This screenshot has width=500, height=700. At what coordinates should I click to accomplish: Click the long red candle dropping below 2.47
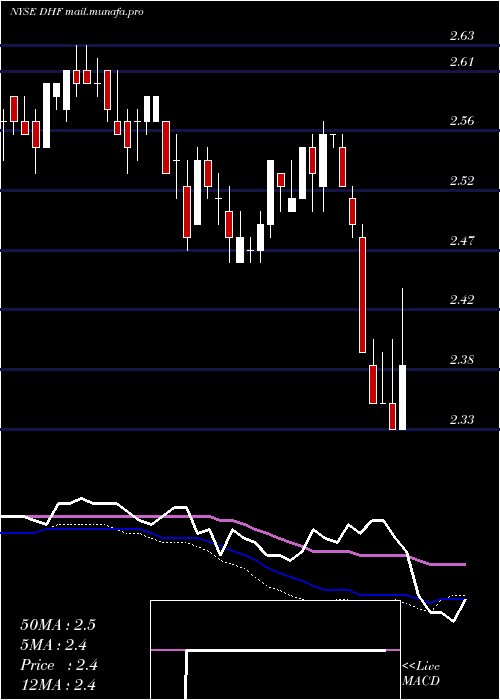pyautogui.click(x=362, y=295)
